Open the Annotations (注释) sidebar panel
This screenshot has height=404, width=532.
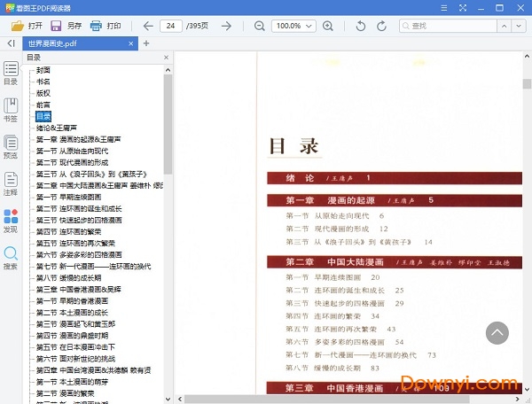click(x=11, y=184)
